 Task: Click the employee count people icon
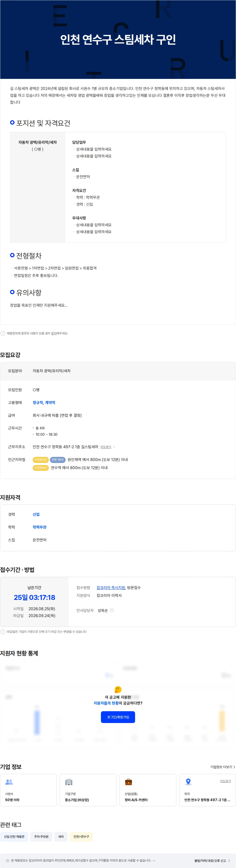9,782
